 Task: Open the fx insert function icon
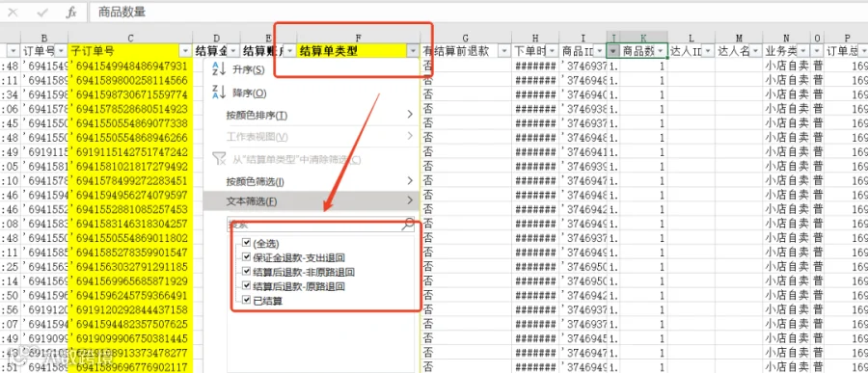[71, 13]
